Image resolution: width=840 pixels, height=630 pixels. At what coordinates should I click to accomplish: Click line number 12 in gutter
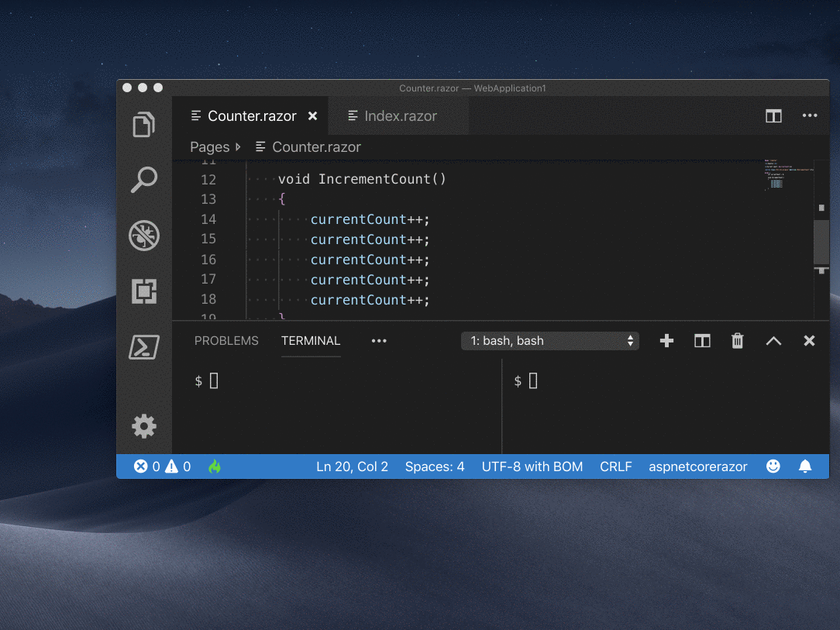point(208,180)
